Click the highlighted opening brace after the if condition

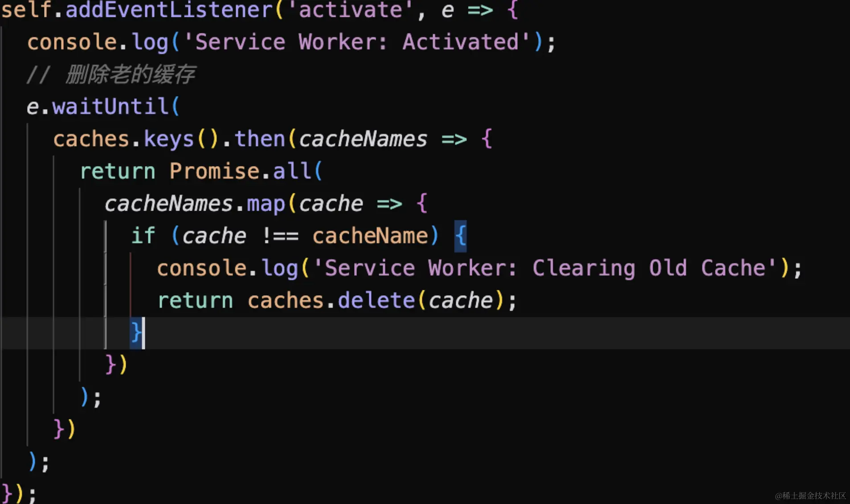coord(461,236)
